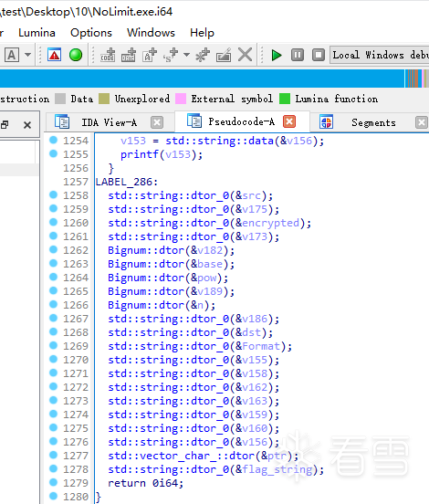Select the 'flag_string' variable on line 1278
The width and height of the screenshot is (429, 504).
[x=277, y=469]
